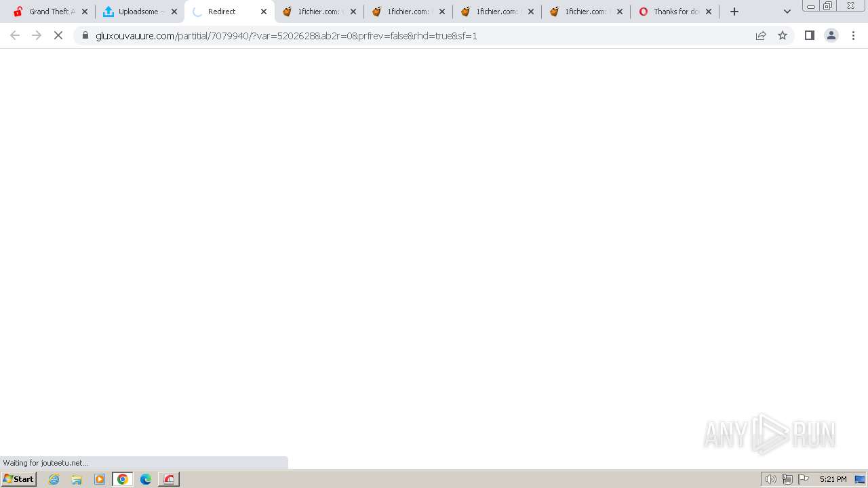Open a new browser tab
The width and height of the screenshot is (868, 488).
click(x=734, y=12)
